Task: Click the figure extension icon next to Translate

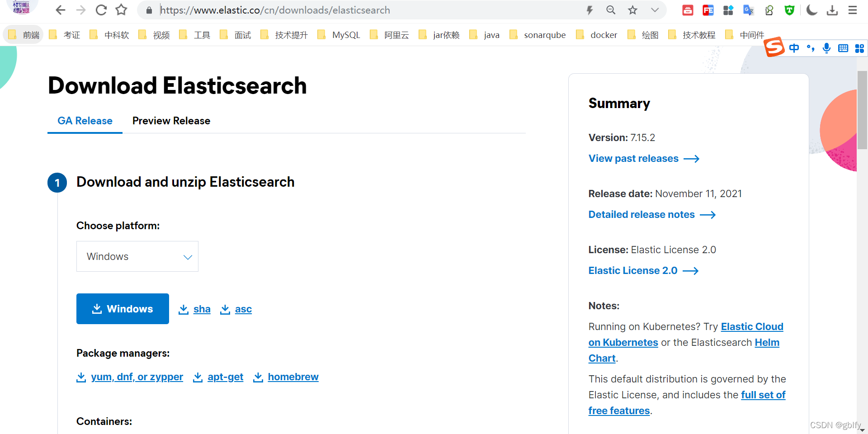Action: coord(769,10)
